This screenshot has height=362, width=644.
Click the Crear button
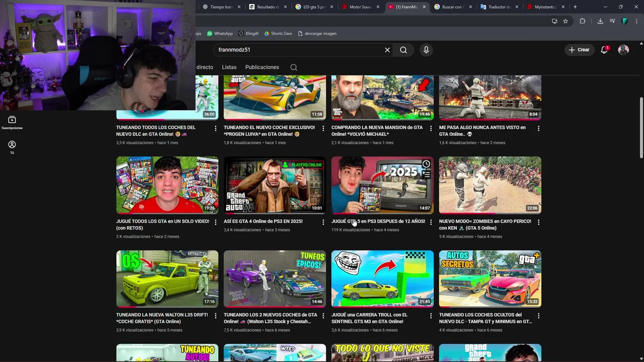579,50
